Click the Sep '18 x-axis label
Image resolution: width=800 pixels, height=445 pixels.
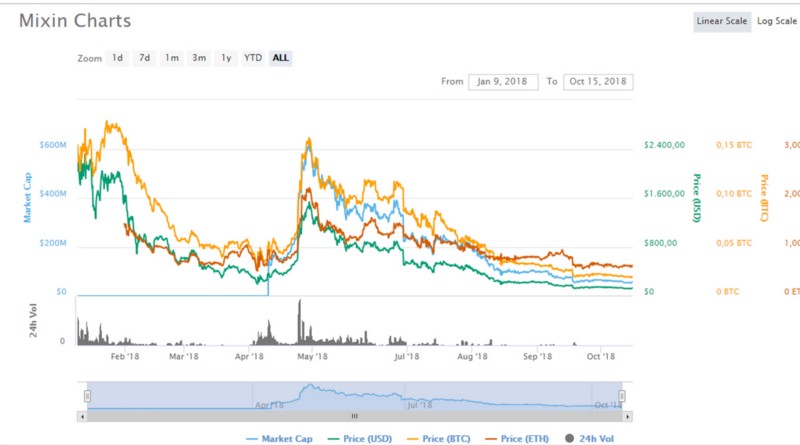[537, 356]
